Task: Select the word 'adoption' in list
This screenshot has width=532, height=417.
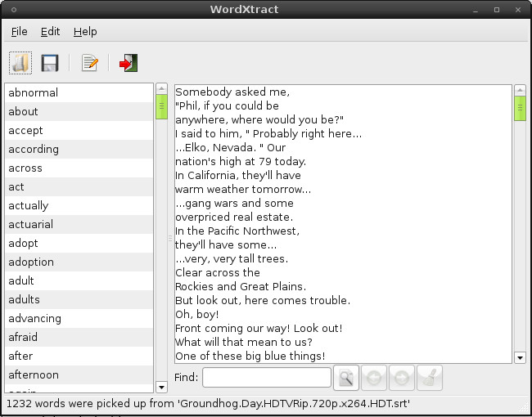Action: (79, 262)
